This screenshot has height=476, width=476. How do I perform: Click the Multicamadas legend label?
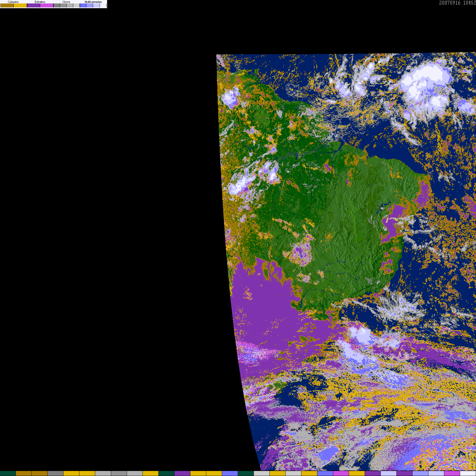93,2
